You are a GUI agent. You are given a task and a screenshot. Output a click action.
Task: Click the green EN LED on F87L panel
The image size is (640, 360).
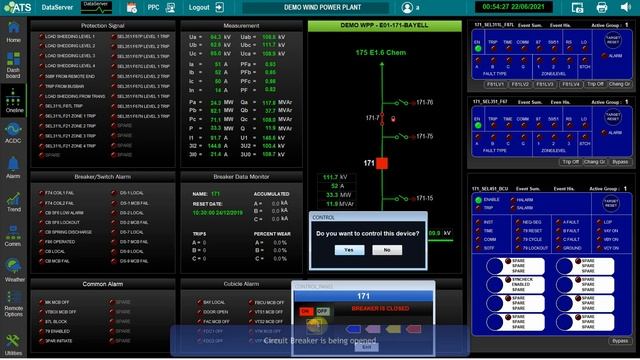pyautogui.click(x=478, y=49)
